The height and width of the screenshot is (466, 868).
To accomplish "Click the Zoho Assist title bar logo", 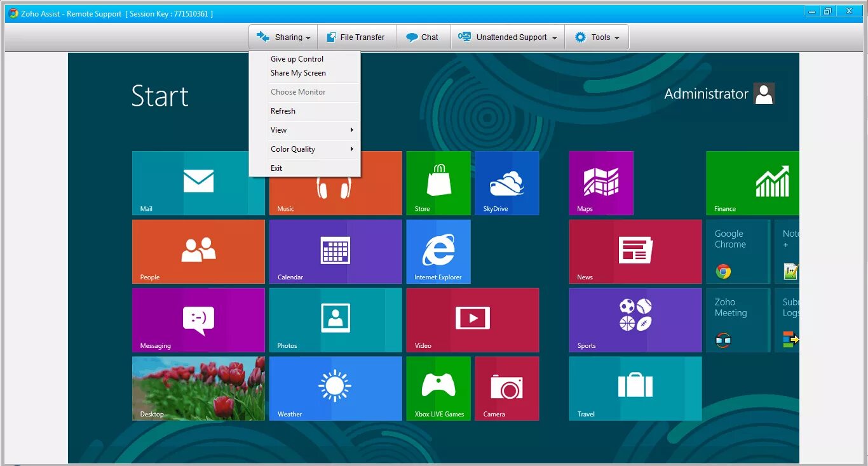I will click(x=13, y=13).
